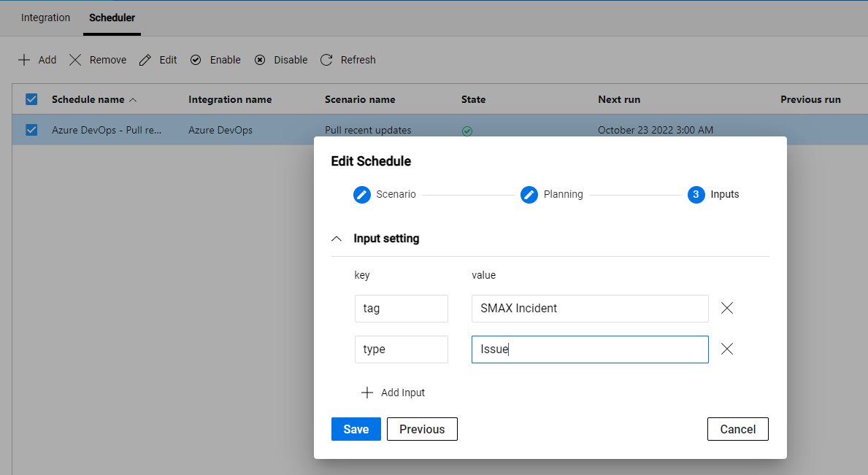The width and height of the screenshot is (868, 475).
Task: Open the Planning step in the wizard
Action: coord(529,194)
